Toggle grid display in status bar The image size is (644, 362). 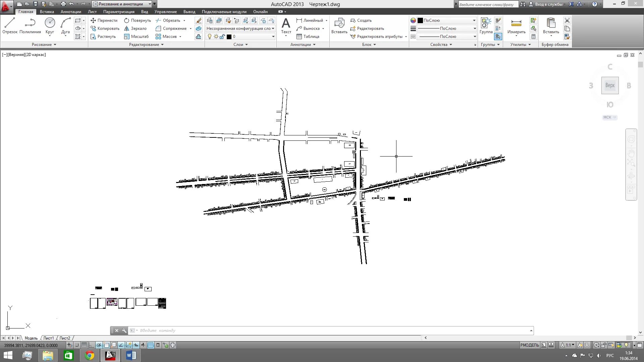[x=84, y=345]
